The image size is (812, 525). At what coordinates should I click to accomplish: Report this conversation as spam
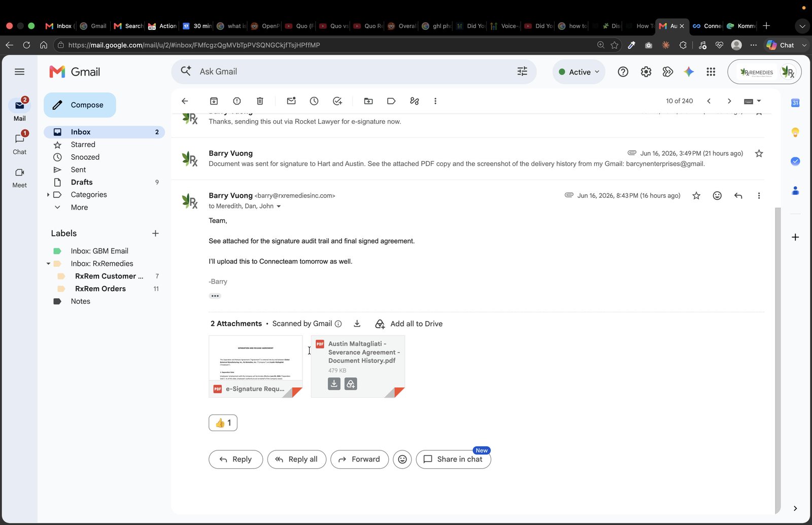coord(236,101)
